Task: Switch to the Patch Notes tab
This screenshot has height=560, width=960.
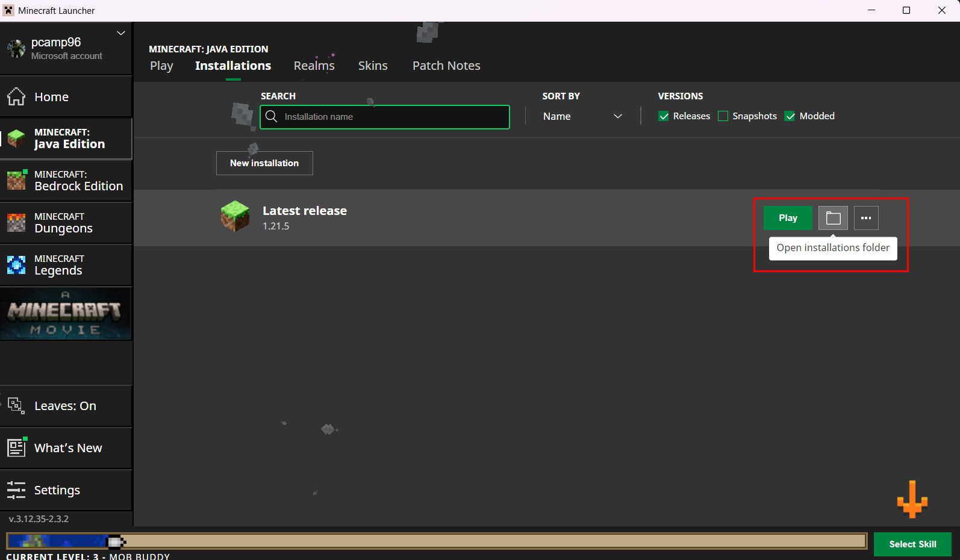Action: [446, 66]
